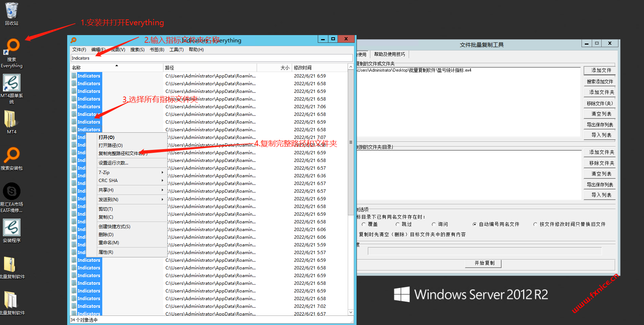Launch the 搜索 Everything desktop shortcut
This screenshot has width=644, height=325.
point(12,53)
